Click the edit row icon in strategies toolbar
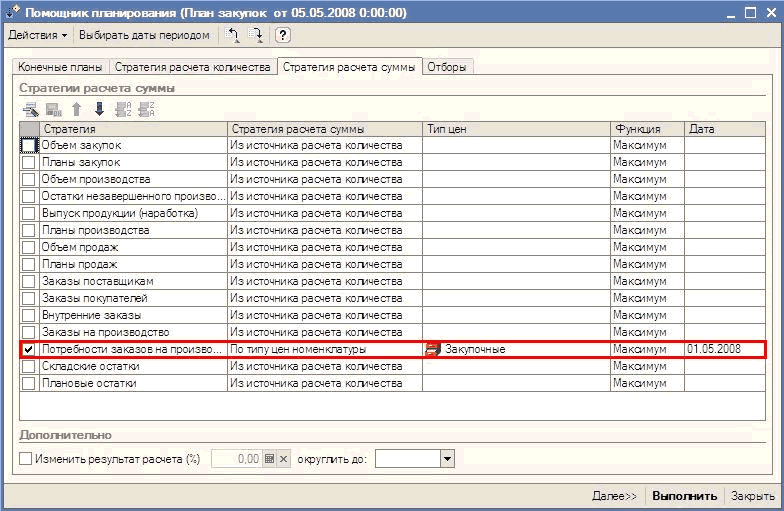The image size is (784, 511). pyautogui.click(x=30, y=110)
